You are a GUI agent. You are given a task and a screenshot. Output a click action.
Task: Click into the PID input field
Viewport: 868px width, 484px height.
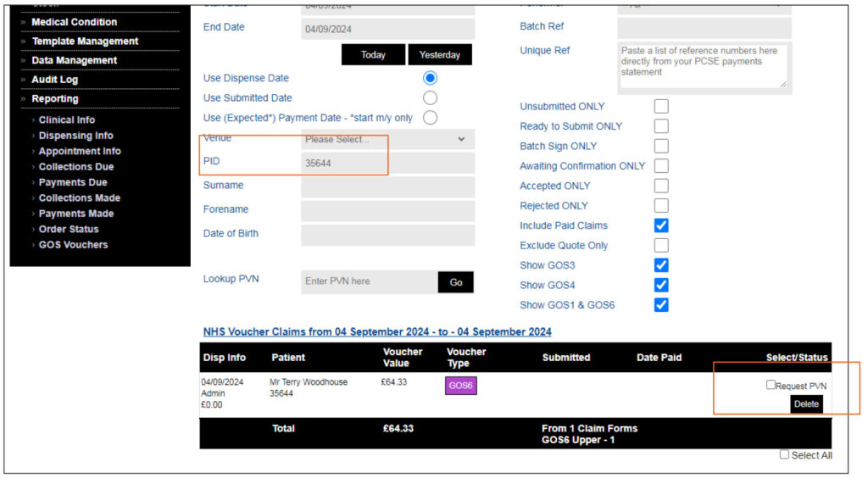pyautogui.click(x=387, y=164)
